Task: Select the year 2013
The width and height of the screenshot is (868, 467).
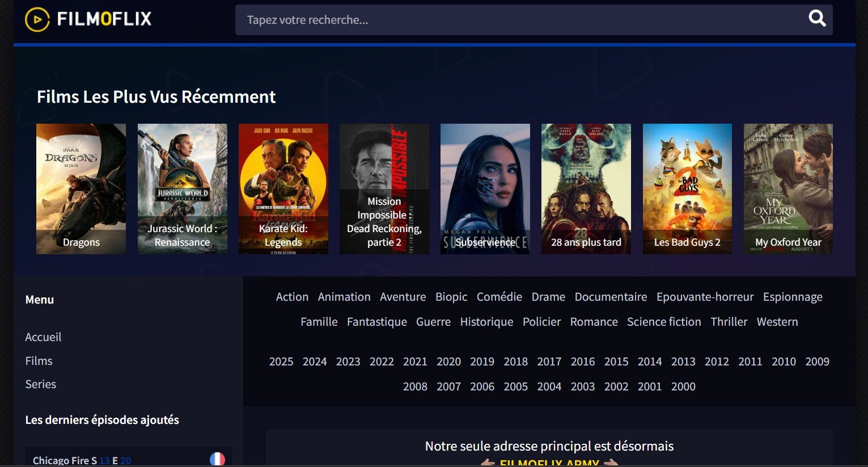Action: [683, 361]
